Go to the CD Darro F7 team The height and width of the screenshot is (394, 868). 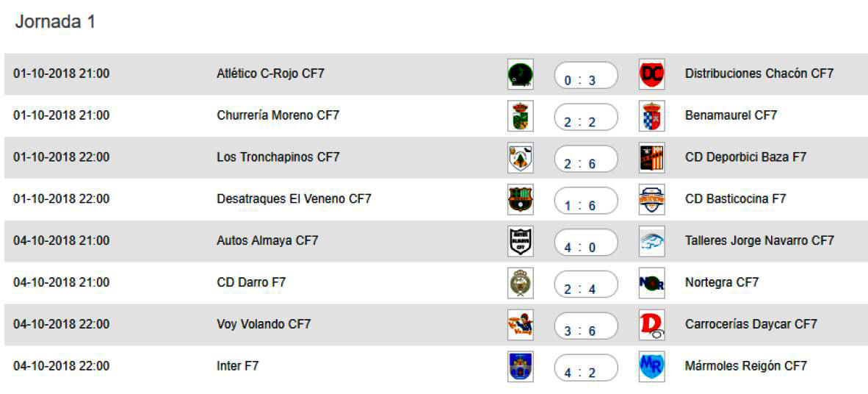coord(251,283)
